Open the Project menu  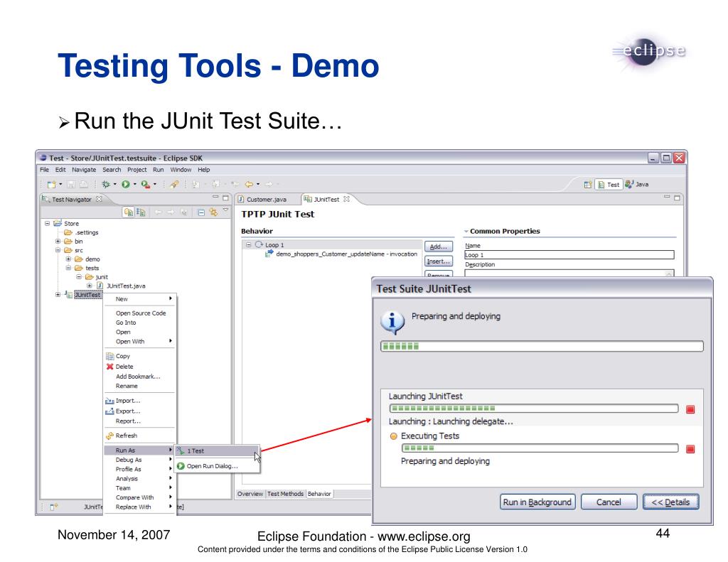point(137,170)
